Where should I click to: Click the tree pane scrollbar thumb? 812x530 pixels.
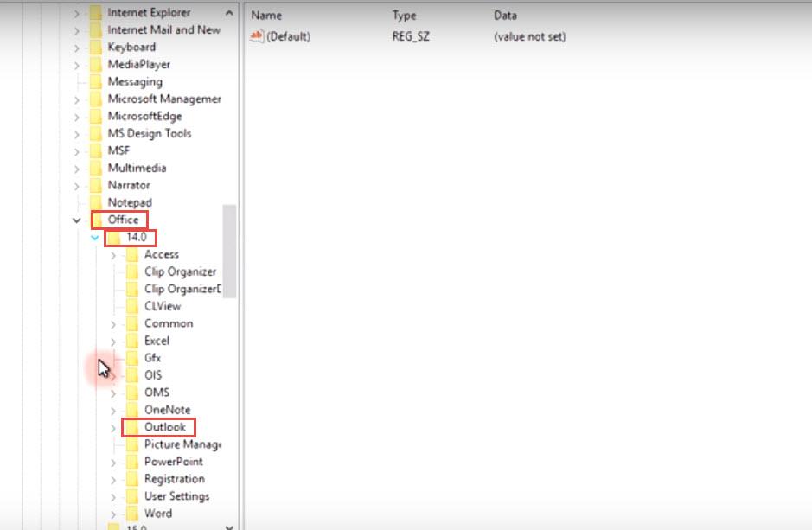[229, 252]
